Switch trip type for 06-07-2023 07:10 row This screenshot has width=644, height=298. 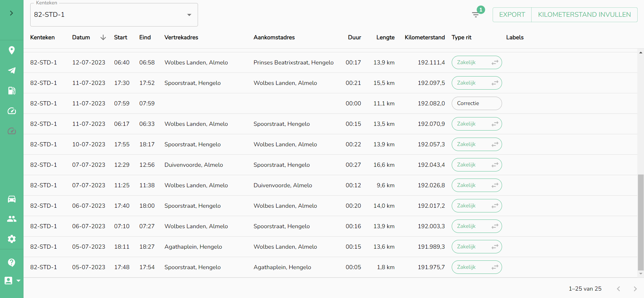tap(495, 226)
